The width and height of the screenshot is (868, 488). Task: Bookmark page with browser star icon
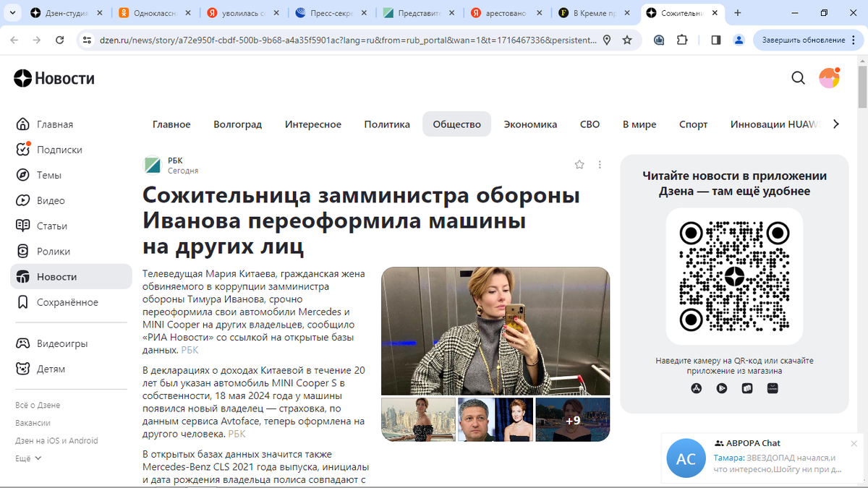pyautogui.click(x=627, y=40)
